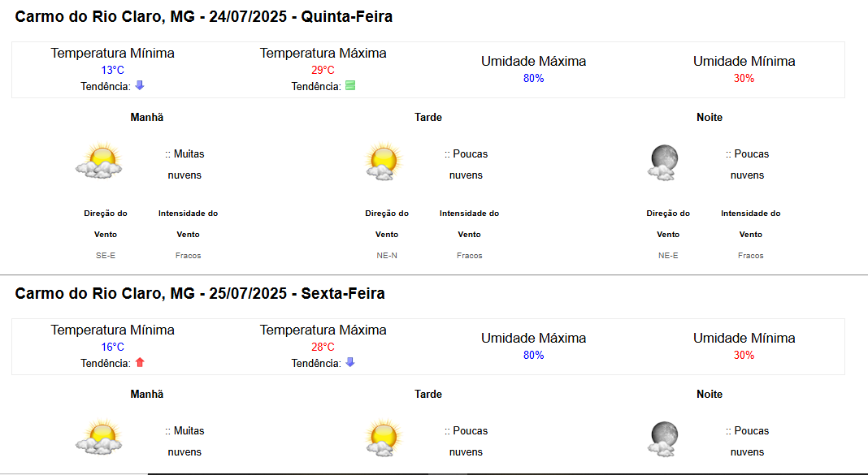The height and width of the screenshot is (475, 868).
Task: Select the 24/07/2025 Quinta-Feira heading
Action: (204, 16)
